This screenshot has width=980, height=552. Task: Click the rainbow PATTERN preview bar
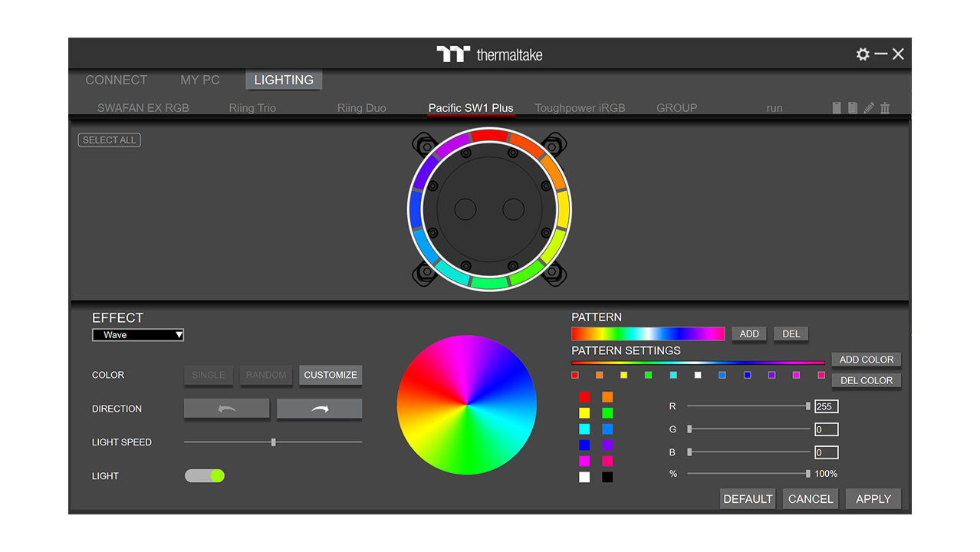tap(648, 333)
